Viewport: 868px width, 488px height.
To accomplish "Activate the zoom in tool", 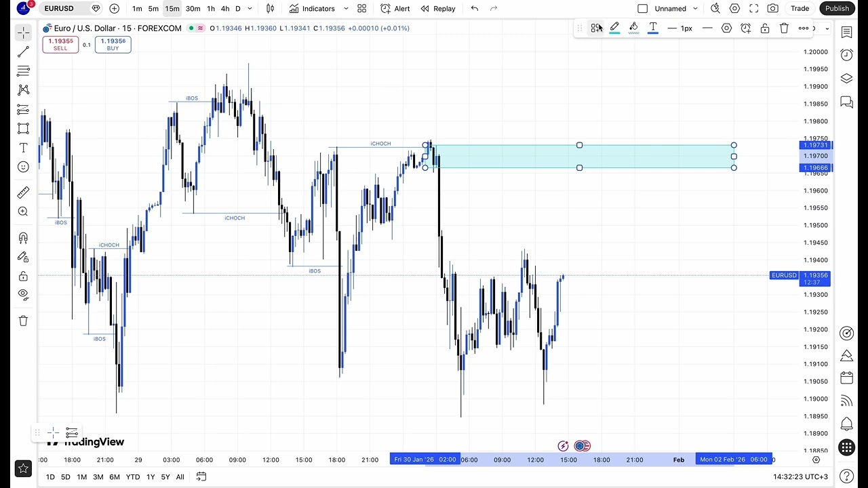I will pyautogui.click(x=23, y=211).
